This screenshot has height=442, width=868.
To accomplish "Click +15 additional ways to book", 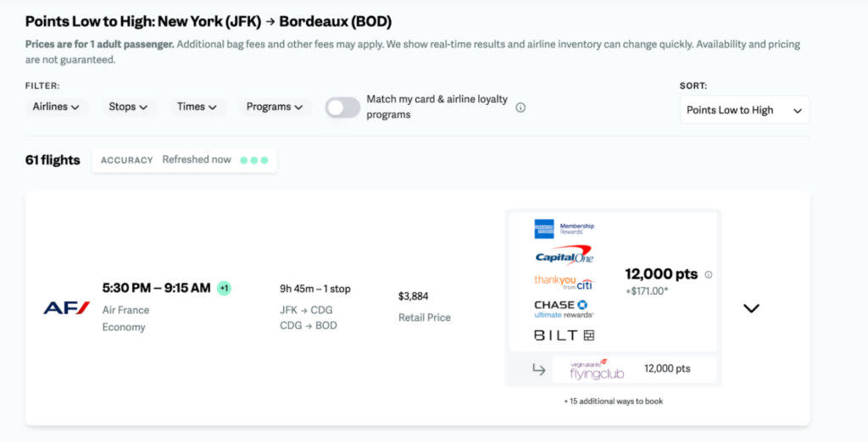I will [x=614, y=401].
